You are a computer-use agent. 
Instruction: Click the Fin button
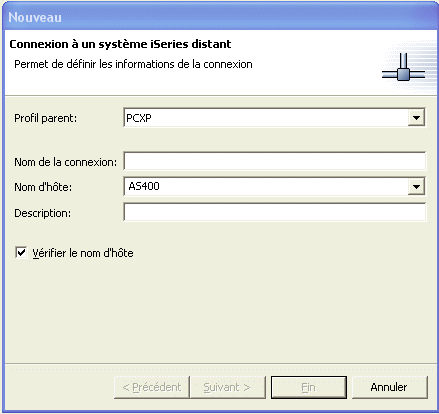(309, 387)
